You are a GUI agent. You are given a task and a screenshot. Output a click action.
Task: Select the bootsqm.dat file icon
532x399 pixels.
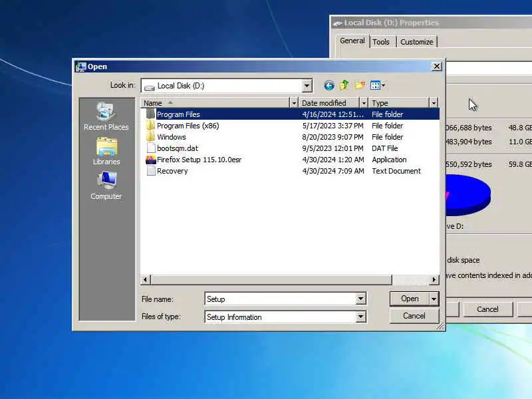[x=151, y=148]
